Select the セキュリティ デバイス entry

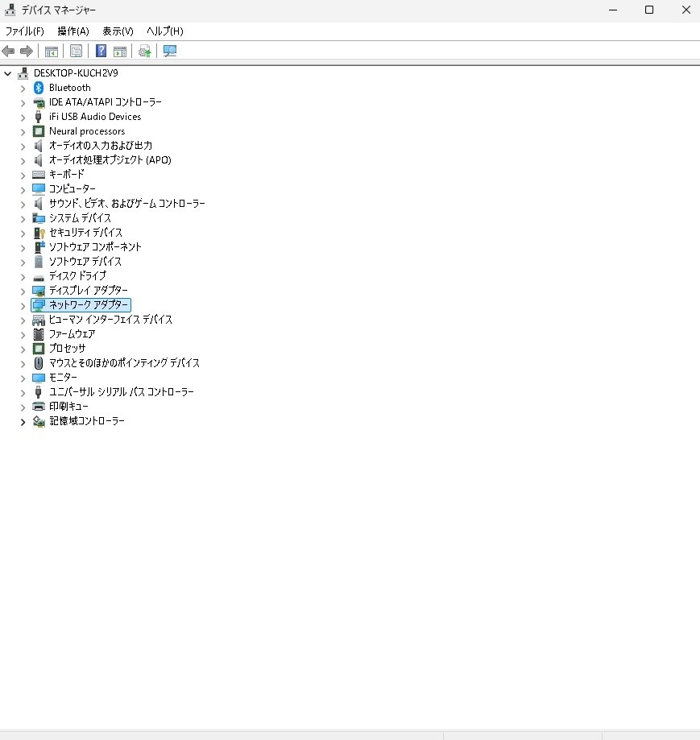(85, 233)
